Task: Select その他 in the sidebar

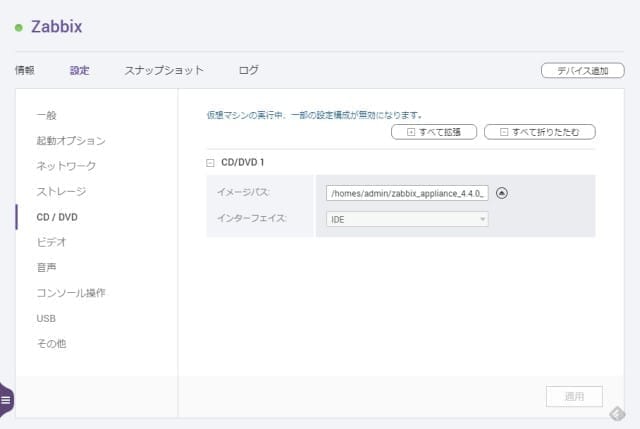Action: click(51, 344)
